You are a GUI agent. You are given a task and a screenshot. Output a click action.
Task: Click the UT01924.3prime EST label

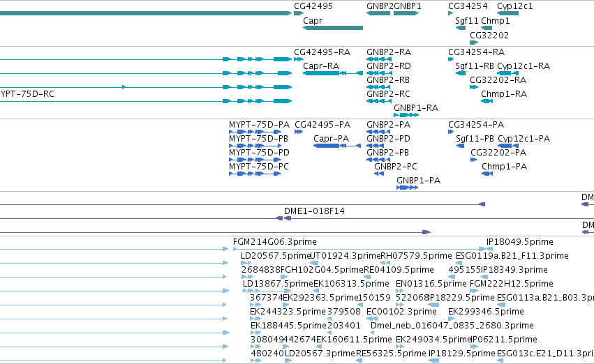coord(345,256)
